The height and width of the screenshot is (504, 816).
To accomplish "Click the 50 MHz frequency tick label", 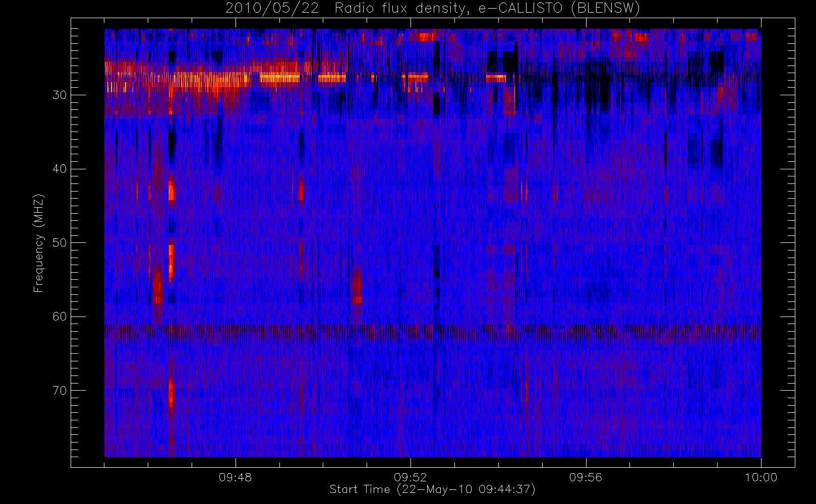I will (60, 243).
